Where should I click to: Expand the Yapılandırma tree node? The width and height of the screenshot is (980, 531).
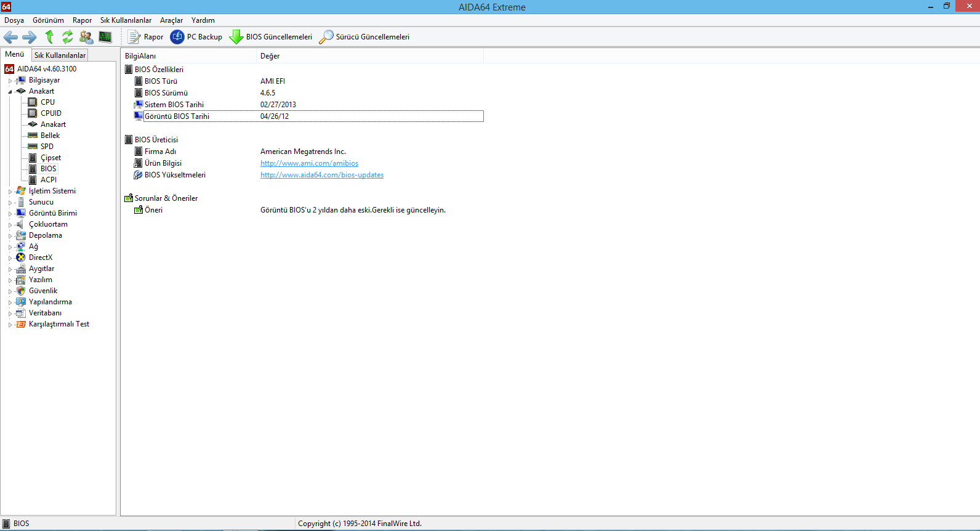click(10, 302)
